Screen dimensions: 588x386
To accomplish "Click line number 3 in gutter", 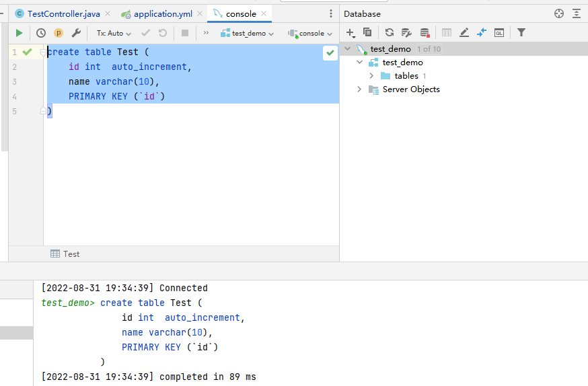I will point(14,81).
